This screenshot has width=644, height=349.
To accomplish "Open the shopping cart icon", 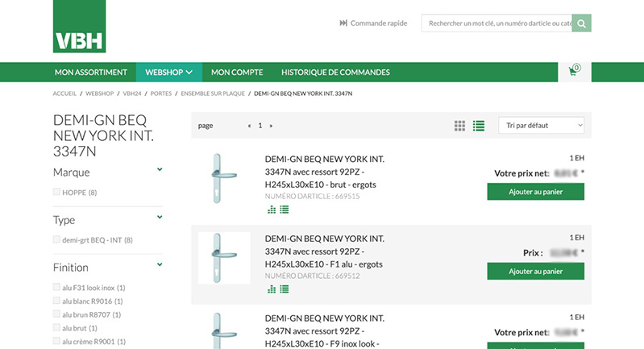I will point(574,71).
